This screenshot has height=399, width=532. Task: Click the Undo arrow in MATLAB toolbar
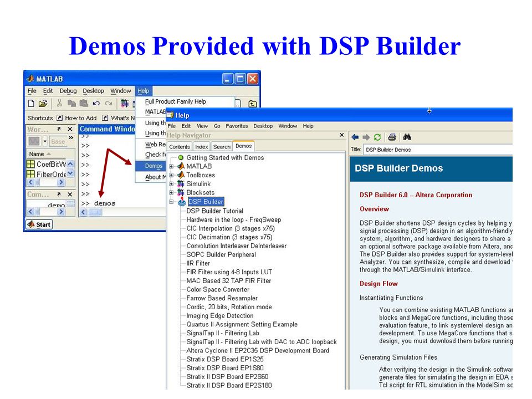pyautogui.click(x=96, y=103)
